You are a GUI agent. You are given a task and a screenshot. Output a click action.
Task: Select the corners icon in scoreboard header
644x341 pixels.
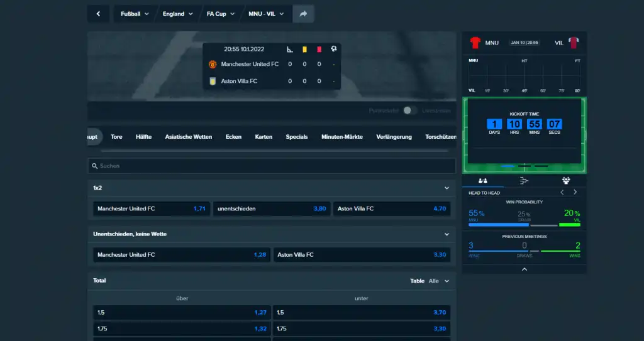[x=290, y=49]
